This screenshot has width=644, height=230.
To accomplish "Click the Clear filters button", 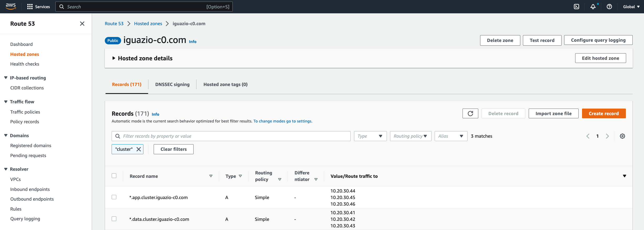I will [174, 149].
